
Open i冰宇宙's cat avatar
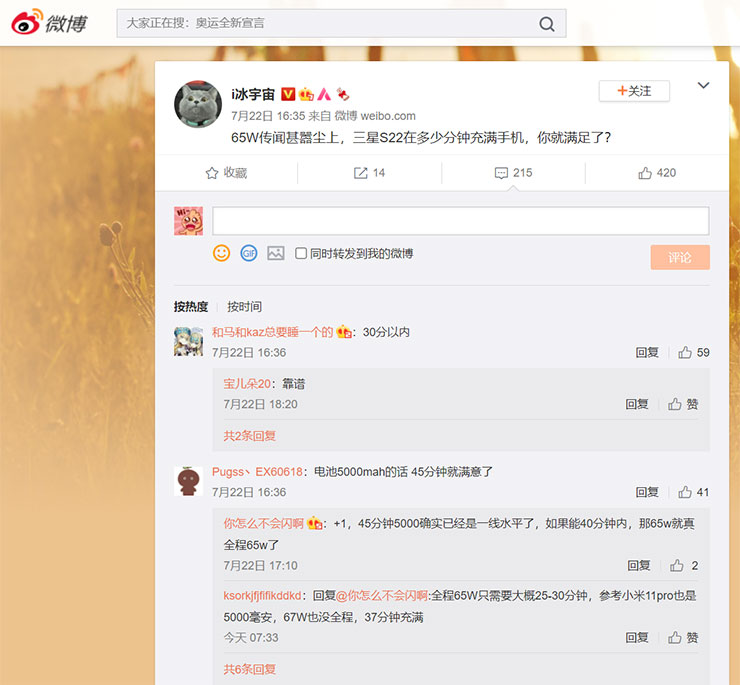click(x=198, y=104)
